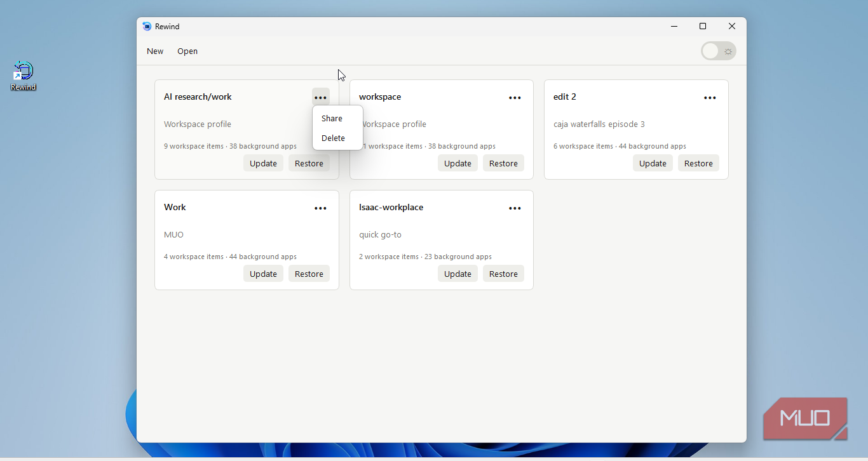Update the AI research/work profile

pos(263,163)
